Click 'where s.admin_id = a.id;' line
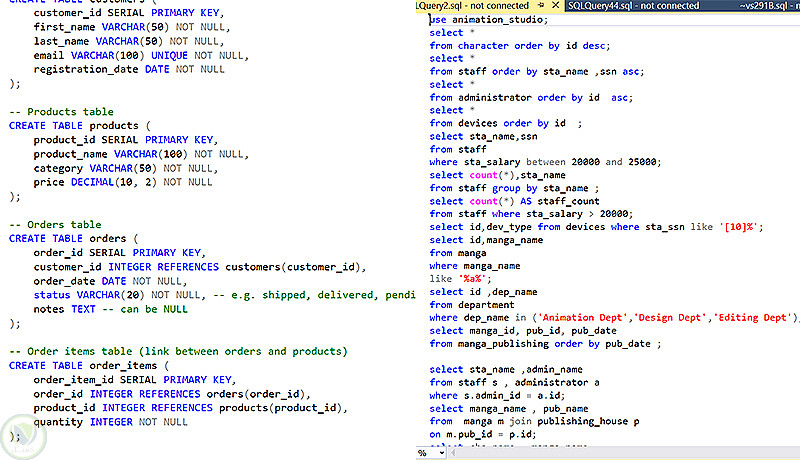This screenshot has height=460, width=800. tap(497, 395)
